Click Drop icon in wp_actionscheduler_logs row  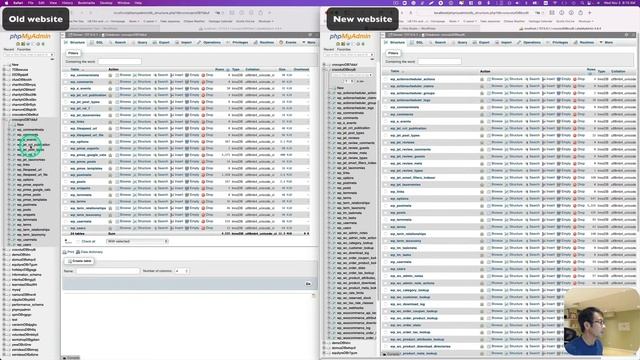pyautogui.click(x=575, y=100)
